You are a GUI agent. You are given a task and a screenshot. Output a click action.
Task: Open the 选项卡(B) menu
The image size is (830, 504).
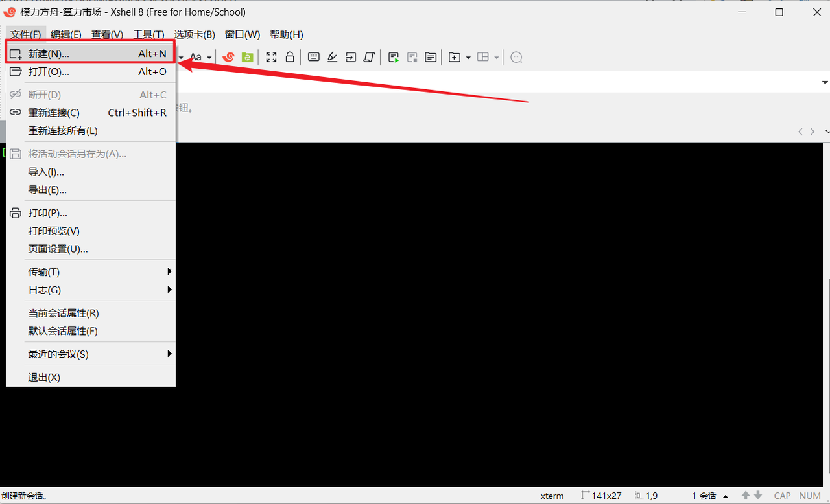coord(195,34)
